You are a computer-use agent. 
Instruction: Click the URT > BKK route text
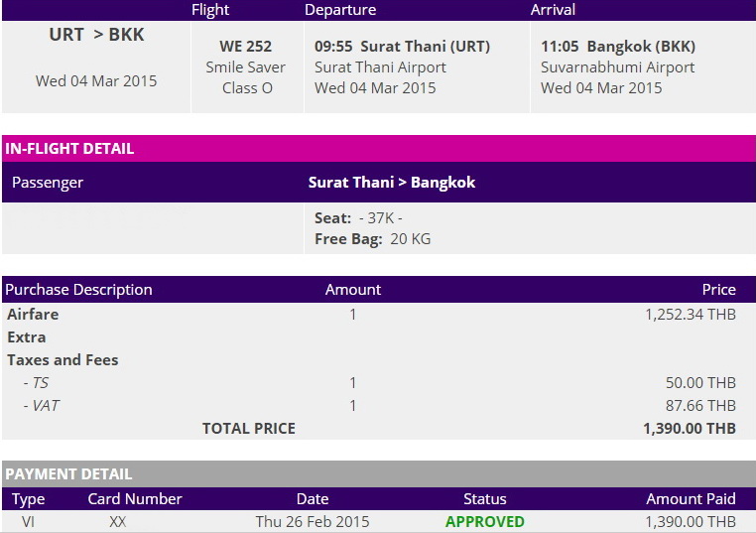[x=96, y=35]
